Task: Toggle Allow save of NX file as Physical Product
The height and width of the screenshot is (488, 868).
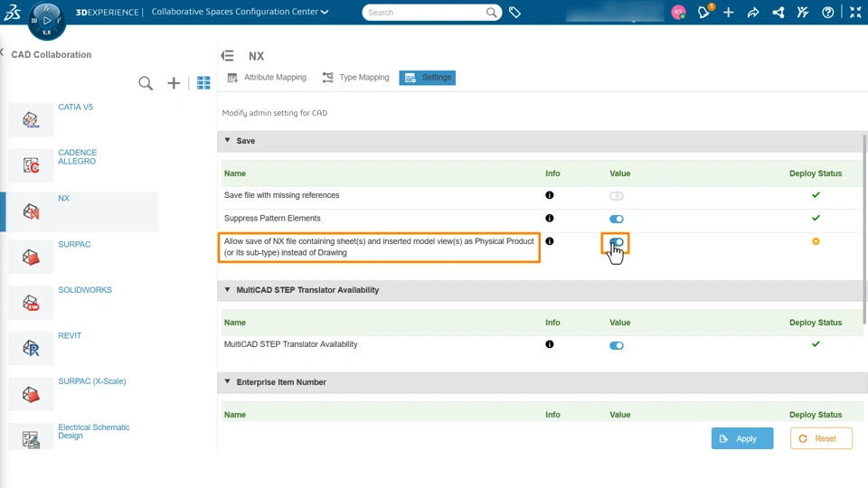Action: click(616, 242)
